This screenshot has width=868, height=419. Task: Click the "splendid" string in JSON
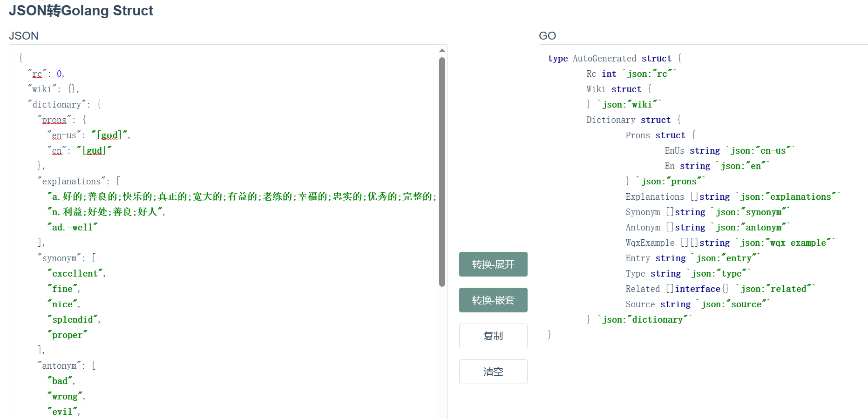tap(73, 320)
